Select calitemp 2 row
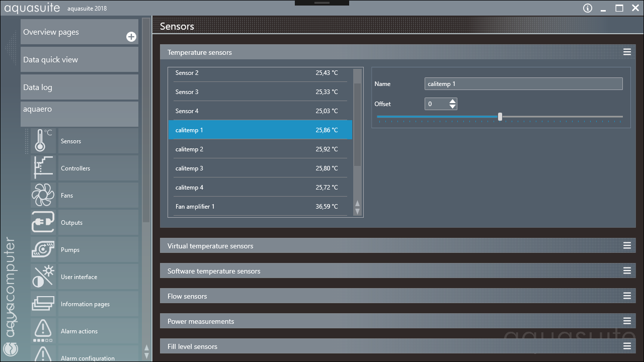This screenshot has height=362, width=644. [x=260, y=149]
